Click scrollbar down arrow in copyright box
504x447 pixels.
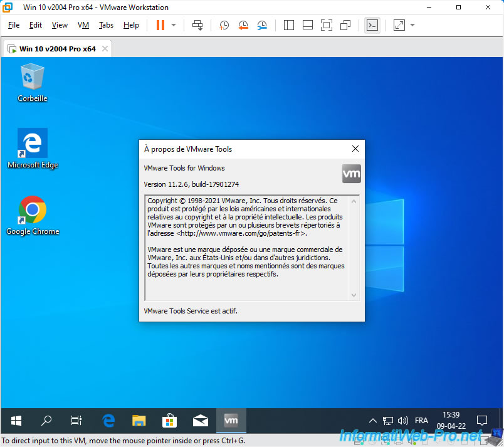[354, 295]
